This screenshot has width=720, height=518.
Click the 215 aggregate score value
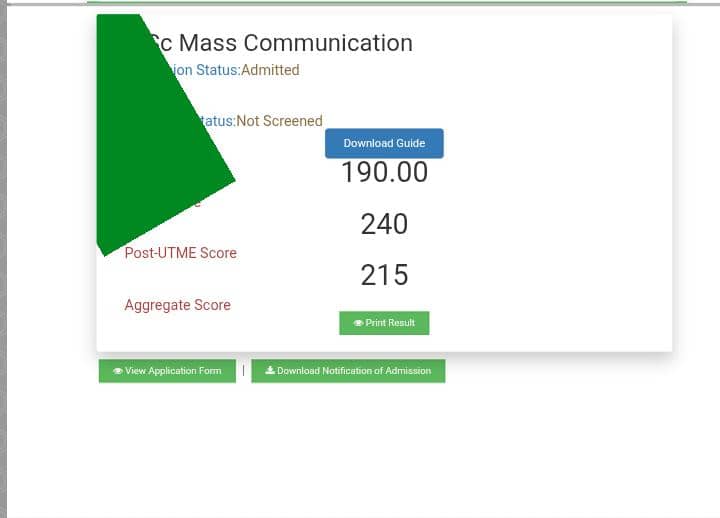point(384,275)
